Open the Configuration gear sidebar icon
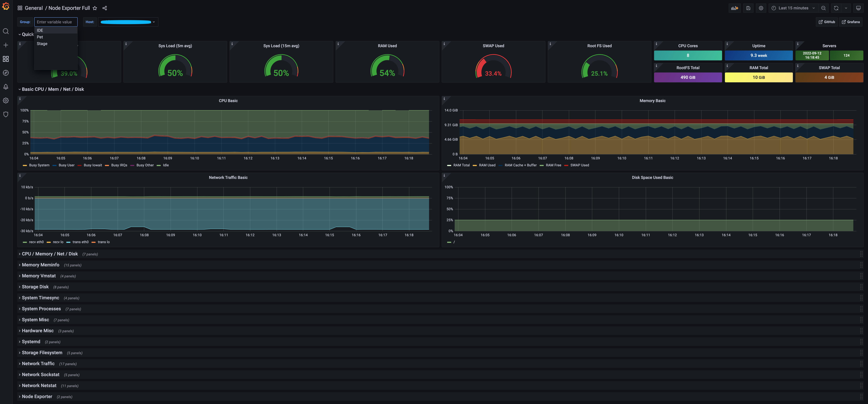 click(6, 100)
